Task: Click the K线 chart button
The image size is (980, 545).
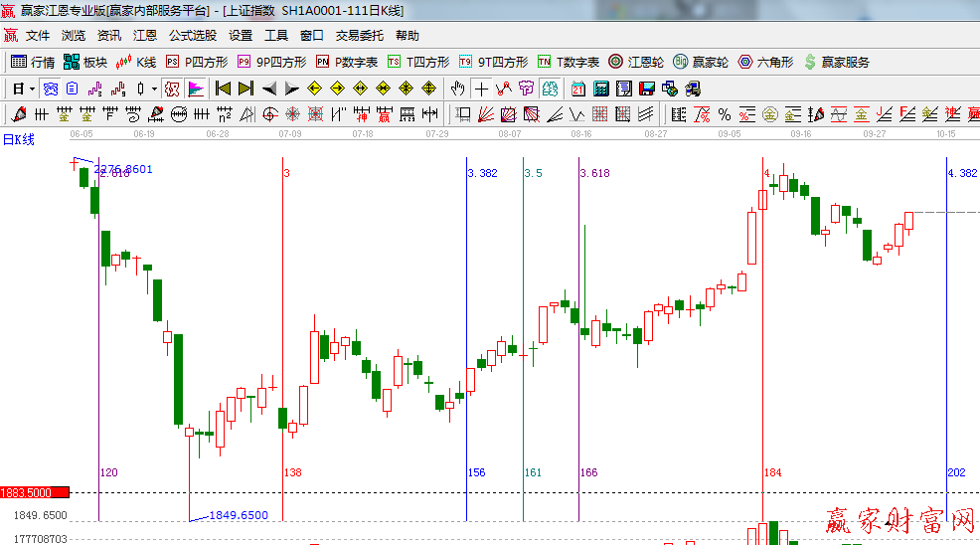Action: click(136, 62)
